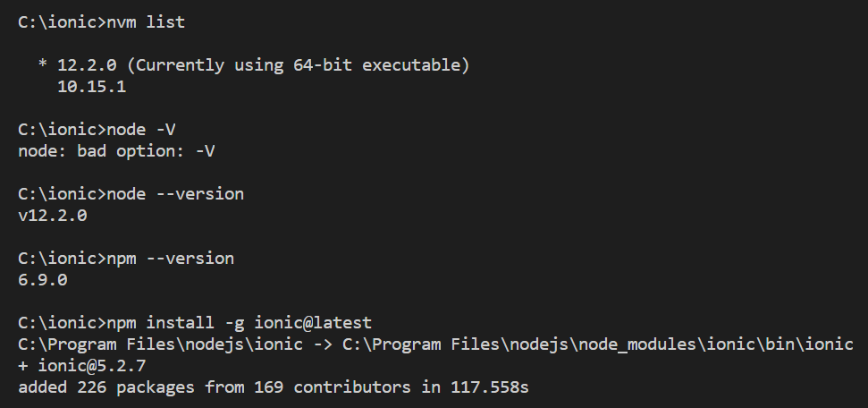Click the "node: bad option: -V" error line
868x408 pixels.
pyautogui.click(x=116, y=150)
